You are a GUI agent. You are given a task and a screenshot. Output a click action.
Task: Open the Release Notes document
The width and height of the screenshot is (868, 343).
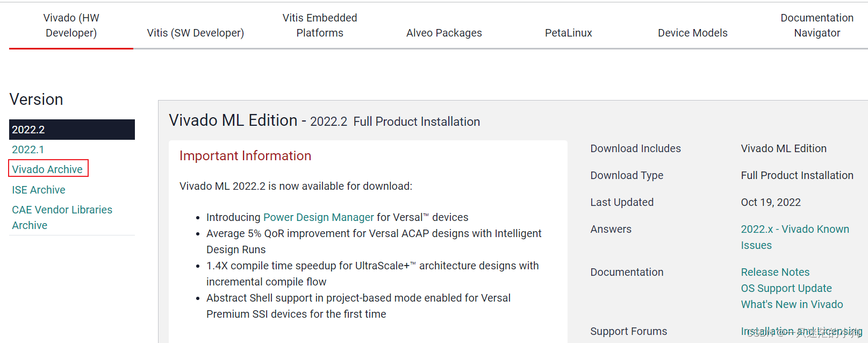(774, 271)
